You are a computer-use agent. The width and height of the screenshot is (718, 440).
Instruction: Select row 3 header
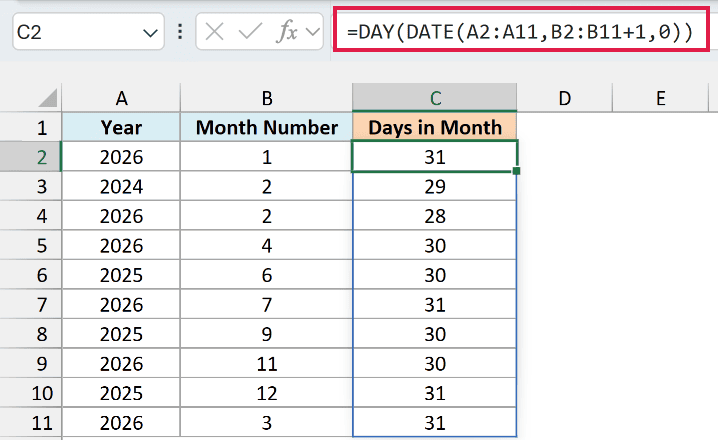click(x=31, y=186)
